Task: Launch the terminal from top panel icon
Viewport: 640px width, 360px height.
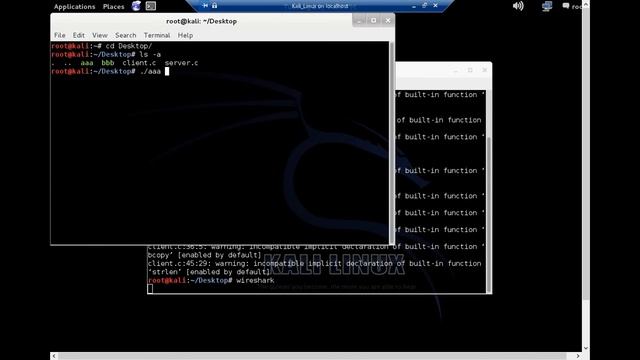Action: (x=151, y=6)
